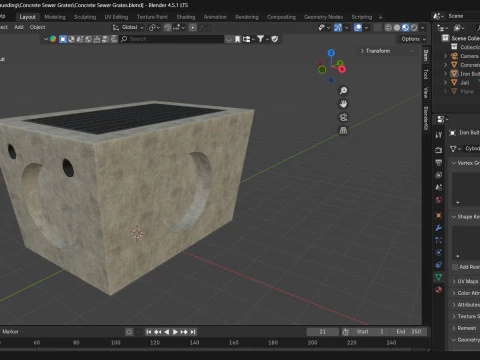Switch to UV Editing workspace tab
The height and width of the screenshot is (360, 480).
[x=116, y=17]
